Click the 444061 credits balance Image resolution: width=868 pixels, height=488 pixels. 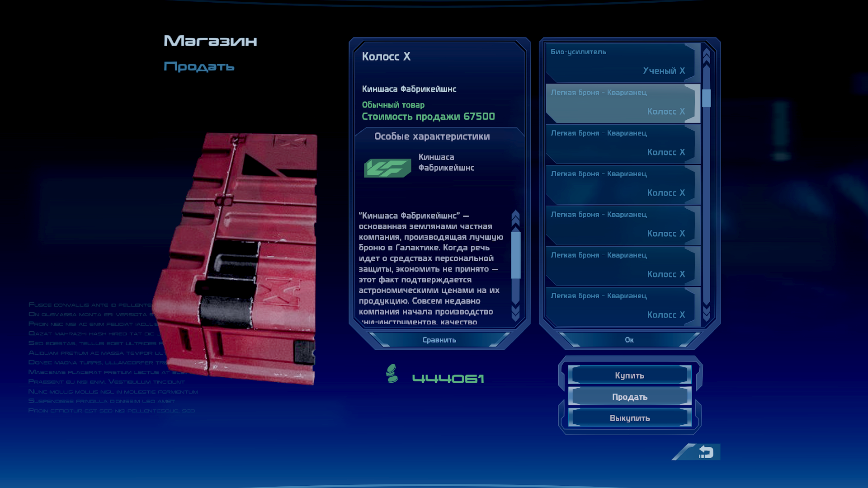point(448,379)
